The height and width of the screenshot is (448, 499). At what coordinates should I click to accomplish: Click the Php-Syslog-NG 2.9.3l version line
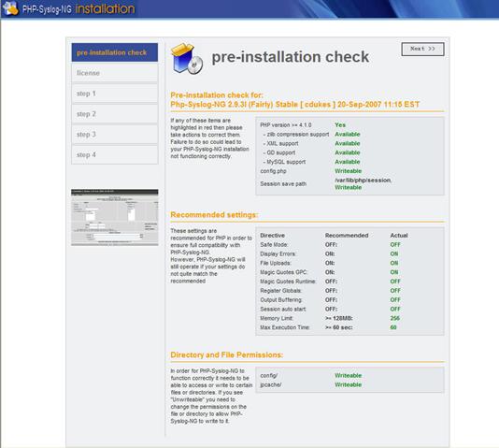pos(295,105)
